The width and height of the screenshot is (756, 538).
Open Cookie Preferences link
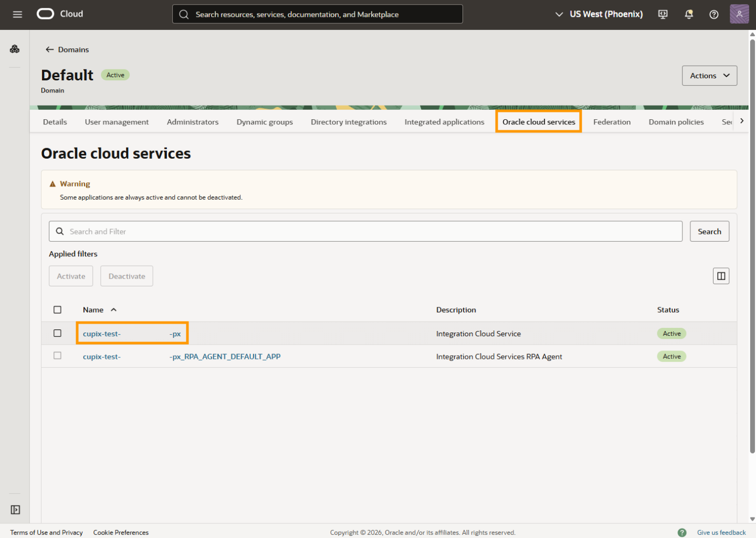coord(121,532)
